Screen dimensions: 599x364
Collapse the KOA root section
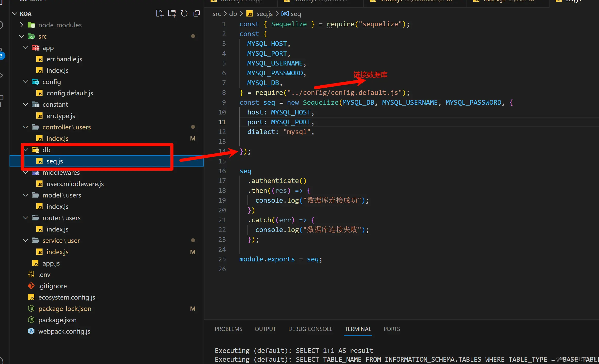pyautogui.click(x=15, y=14)
